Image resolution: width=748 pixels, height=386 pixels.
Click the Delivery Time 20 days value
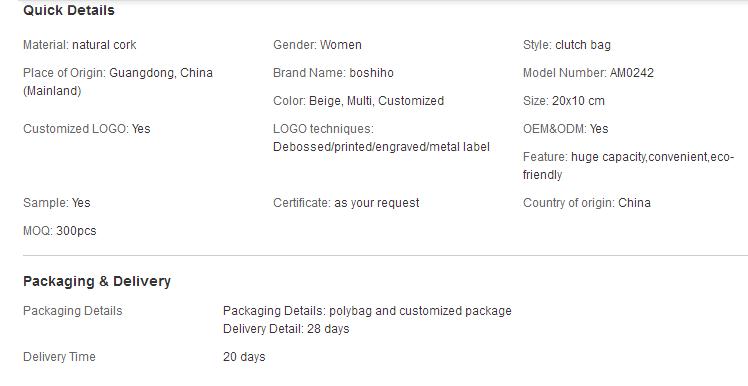[x=244, y=357]
